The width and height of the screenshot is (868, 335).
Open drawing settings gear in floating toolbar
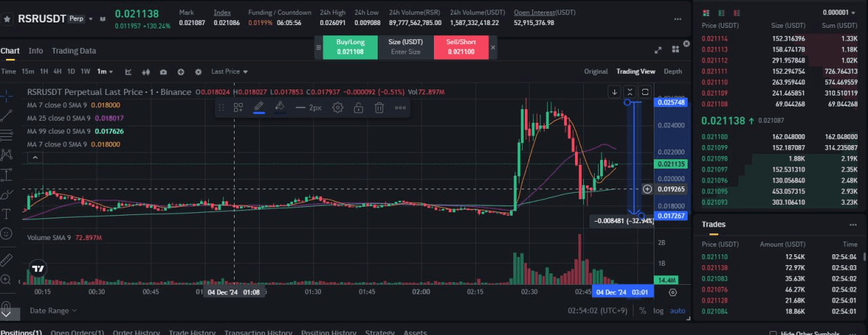338,107
